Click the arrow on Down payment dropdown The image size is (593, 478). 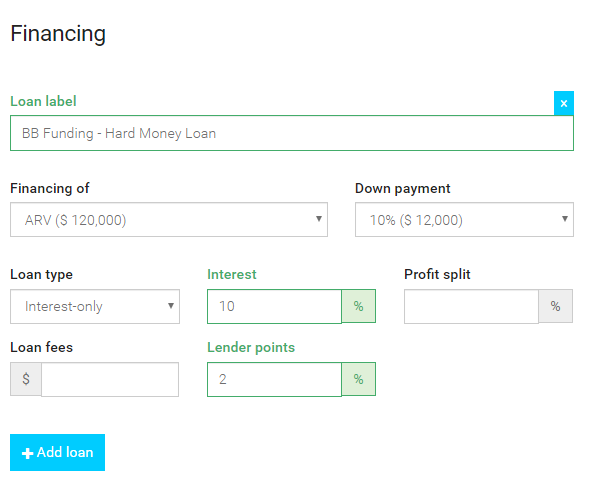(565, 219)
